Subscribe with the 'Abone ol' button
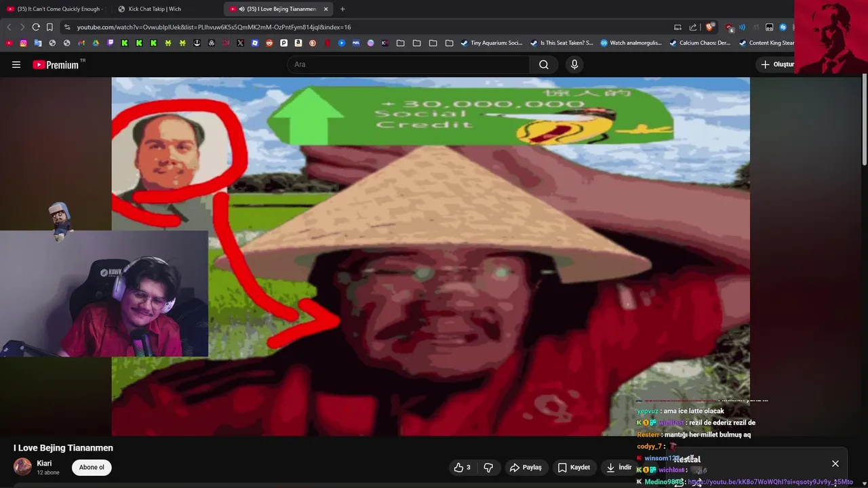 click(x=92, y=467)
